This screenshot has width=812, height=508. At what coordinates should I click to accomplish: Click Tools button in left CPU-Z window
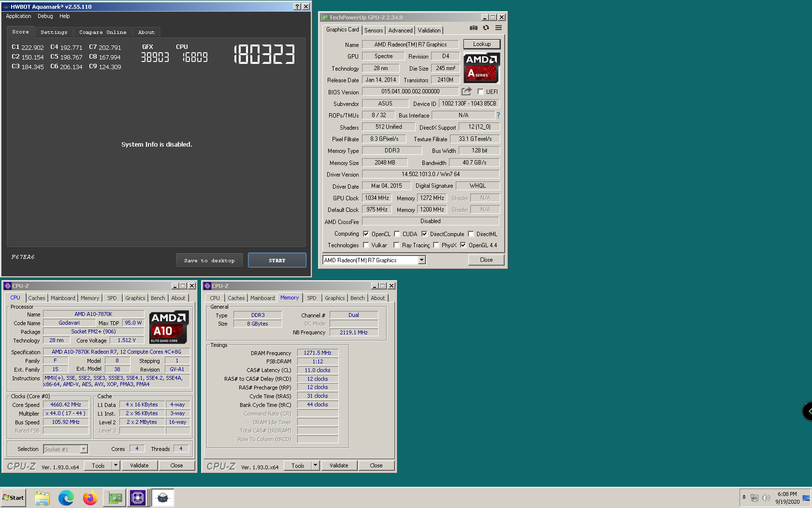click(x=99, y=465)
